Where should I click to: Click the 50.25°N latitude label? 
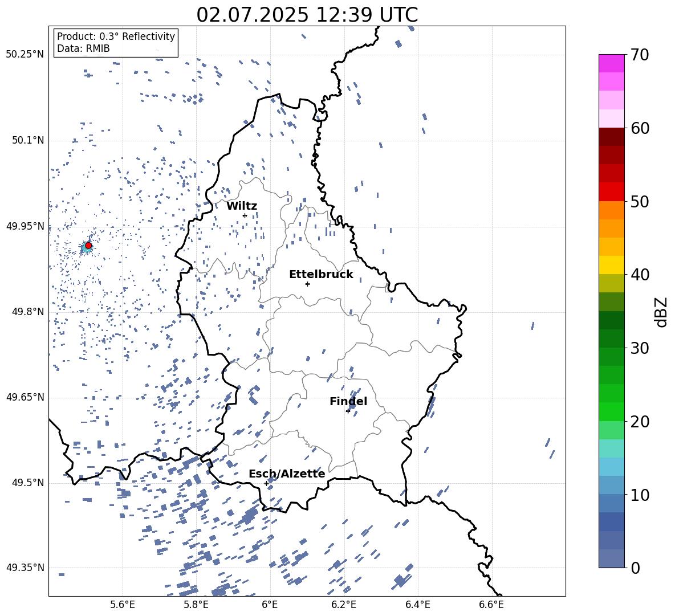tap(25, 55)
